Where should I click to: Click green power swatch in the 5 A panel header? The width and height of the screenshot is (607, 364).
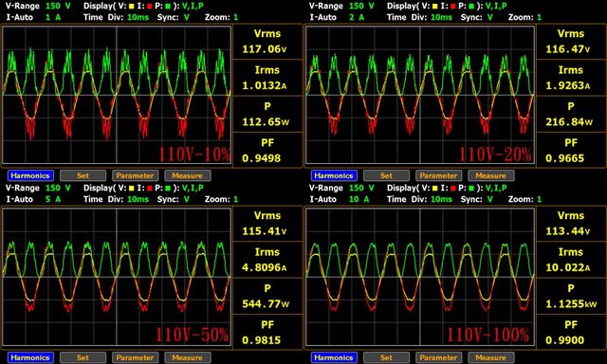(x=168, y=188)
